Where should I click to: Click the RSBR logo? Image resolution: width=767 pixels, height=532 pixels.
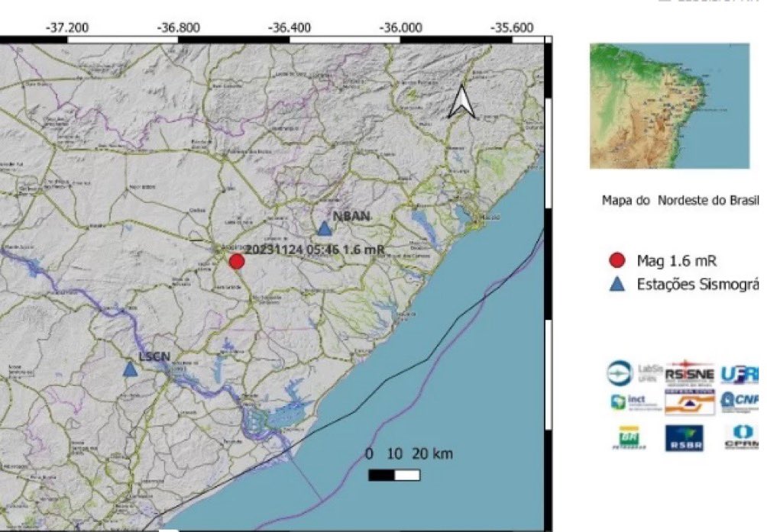coord(684,438)
